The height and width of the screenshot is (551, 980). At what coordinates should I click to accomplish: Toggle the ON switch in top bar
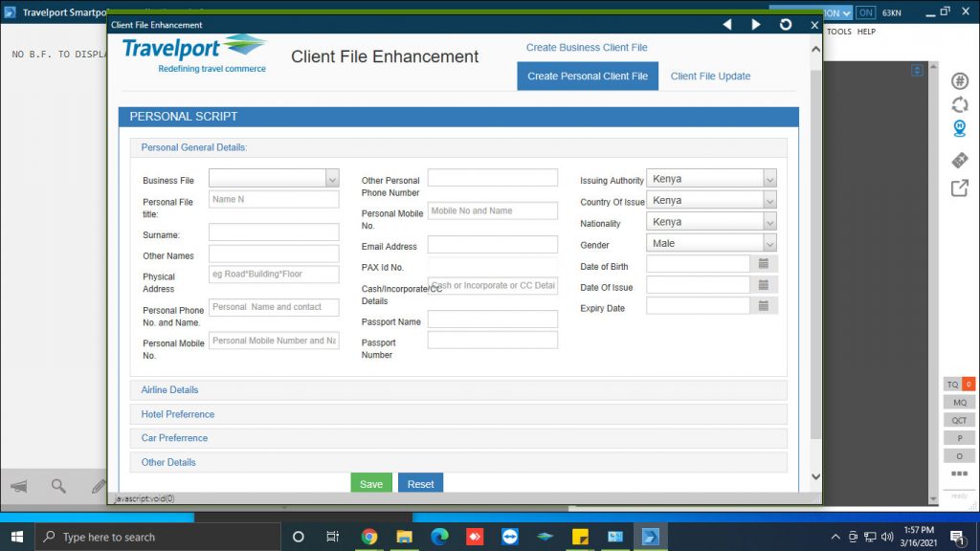pos(865,12)
